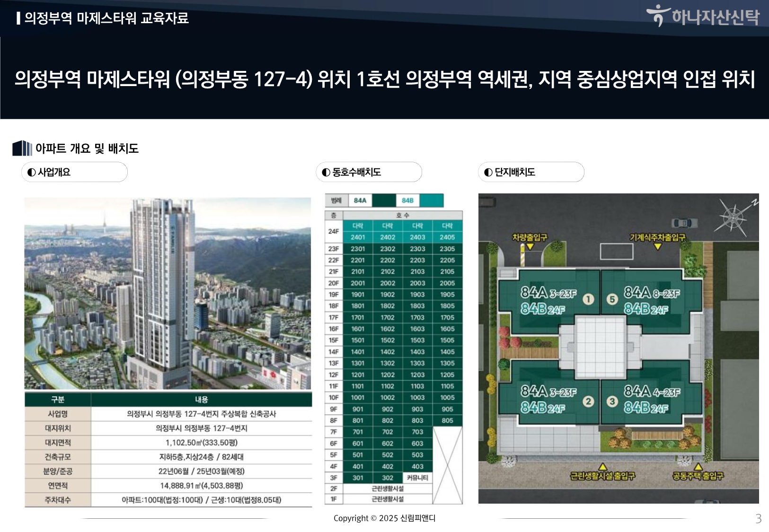The height and width of the screenshot is (532, 769).
Task: Click the compass rose on the site plan
Action: coord(734,217)
